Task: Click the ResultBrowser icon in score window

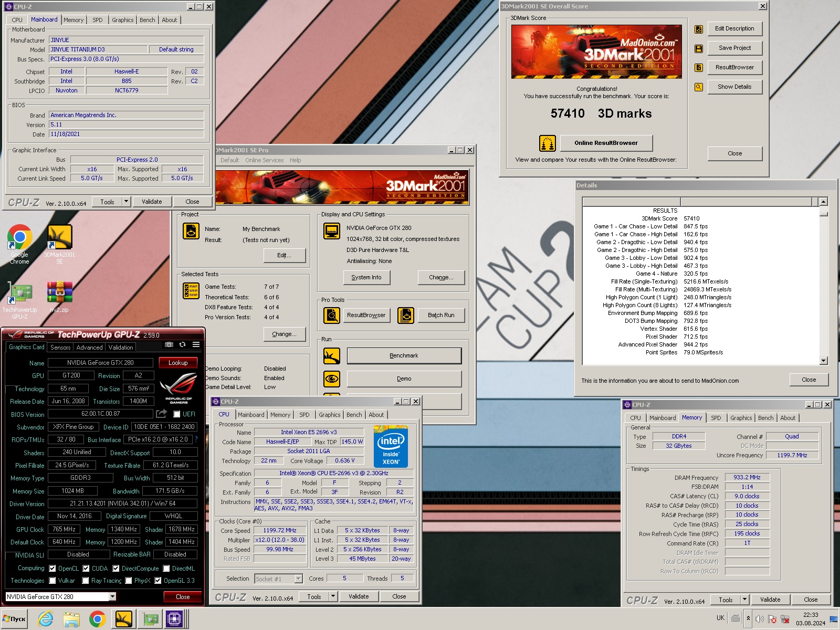Action: click(x=699, y=68)
